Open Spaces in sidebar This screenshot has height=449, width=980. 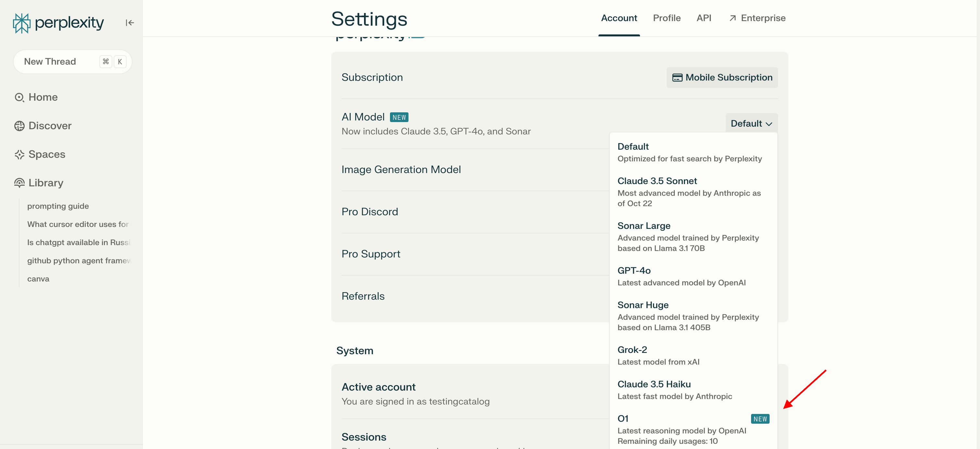pos(40,155)
